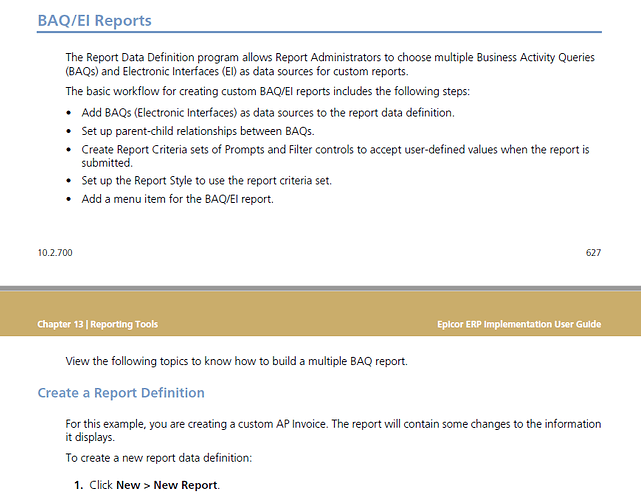Click the line View the following topics
Screen dimensions: 641x500
pos(236,361)
